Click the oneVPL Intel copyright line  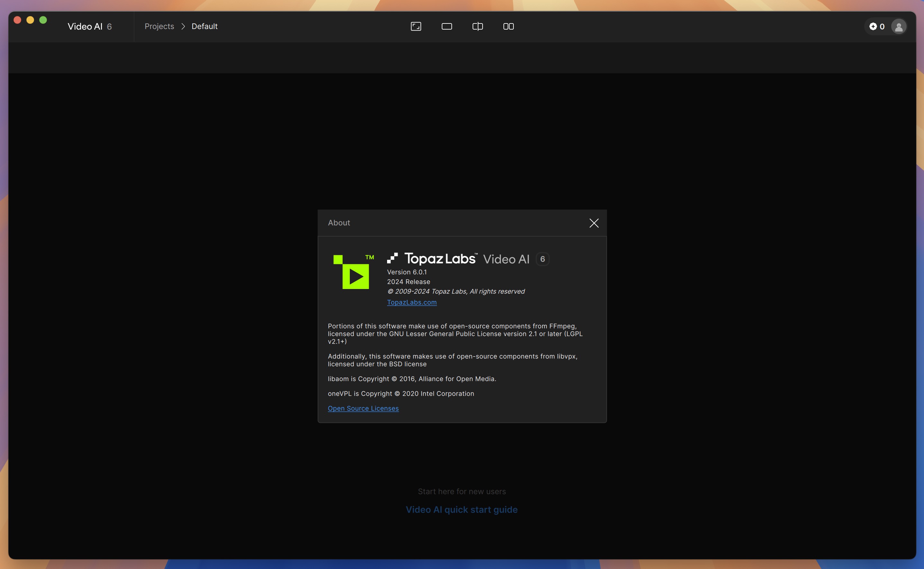[401, 393]
